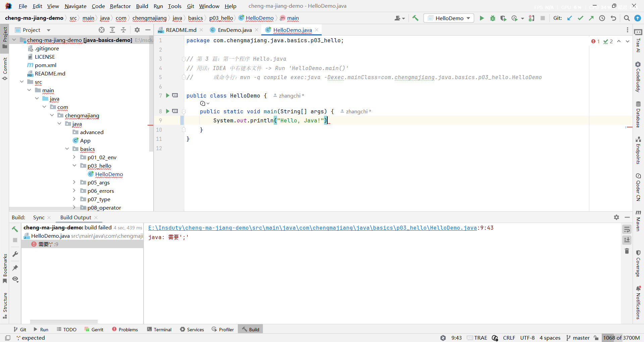644x342 pixels.
Task: Rollback changes with the undo arrow icon
Action: coord(613,18)
